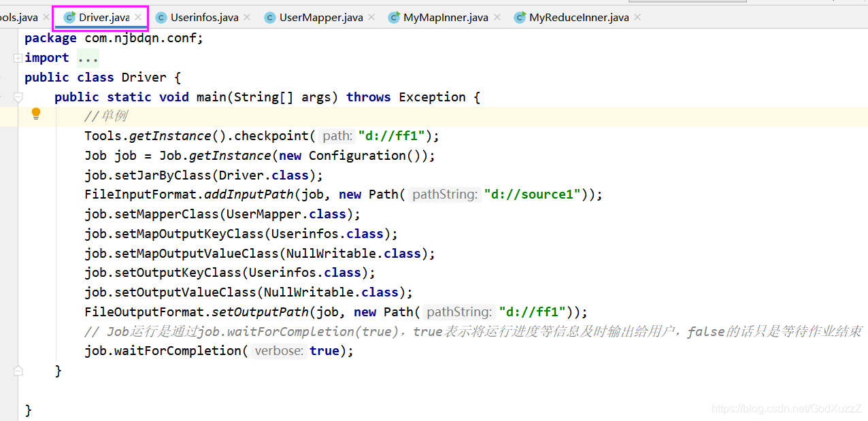Click the package com.njbdqn.conf line
This screenshot has height=421, width=868.
click(114, 38)
